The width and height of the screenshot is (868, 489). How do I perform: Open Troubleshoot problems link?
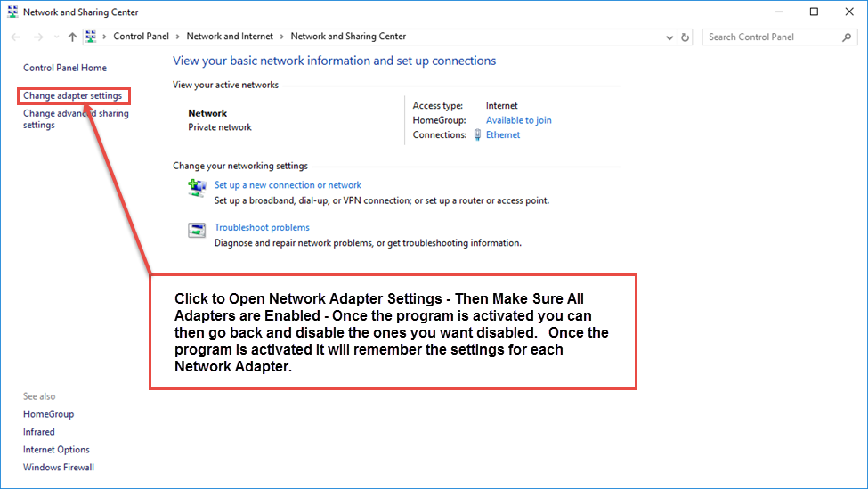coord(262,227)
